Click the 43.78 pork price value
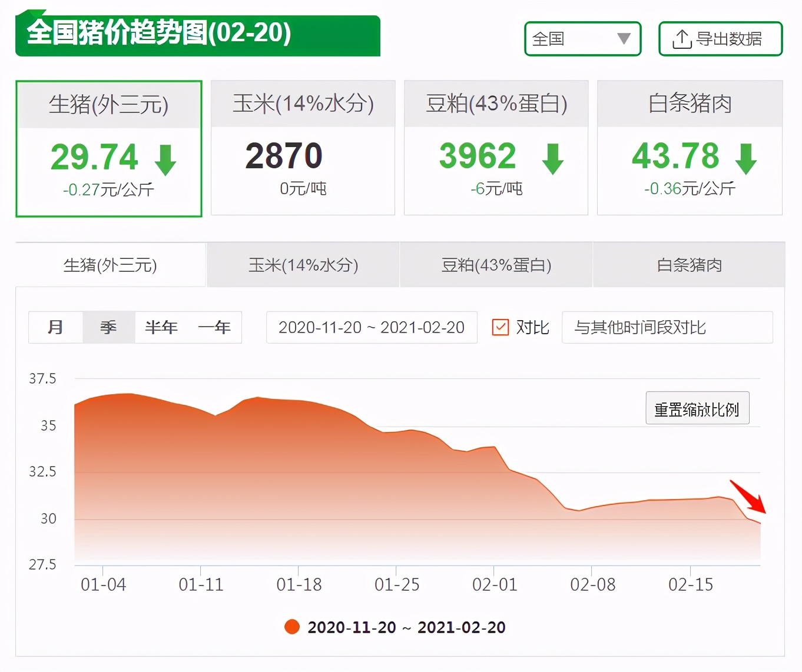The image size is (802, 672). point(675,156)
